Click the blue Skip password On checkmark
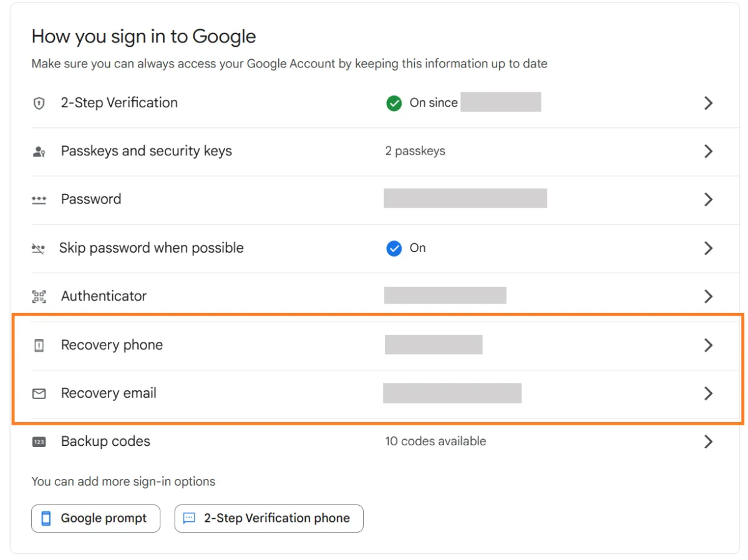This screenshot has height=560, width=748. [x=394, y=249]
